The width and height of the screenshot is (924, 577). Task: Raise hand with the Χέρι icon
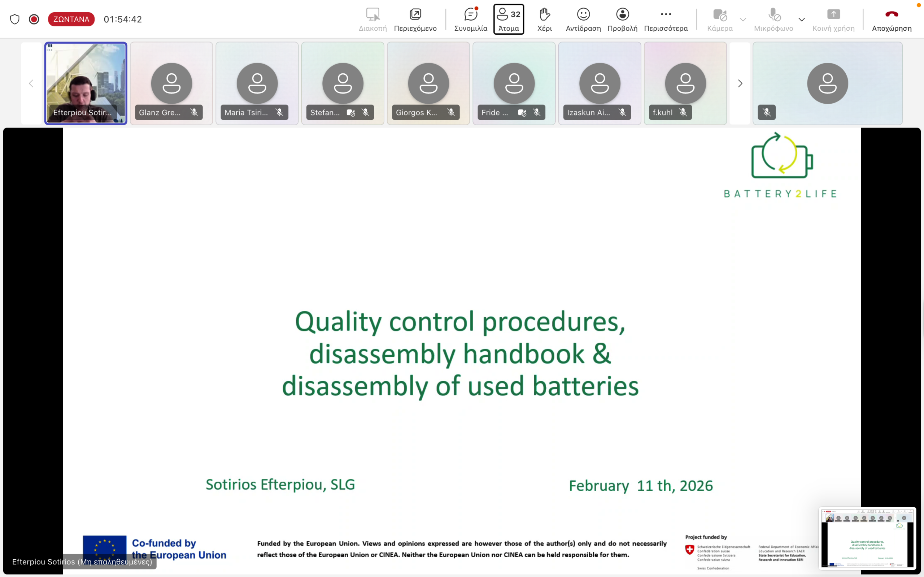point(544,19)
